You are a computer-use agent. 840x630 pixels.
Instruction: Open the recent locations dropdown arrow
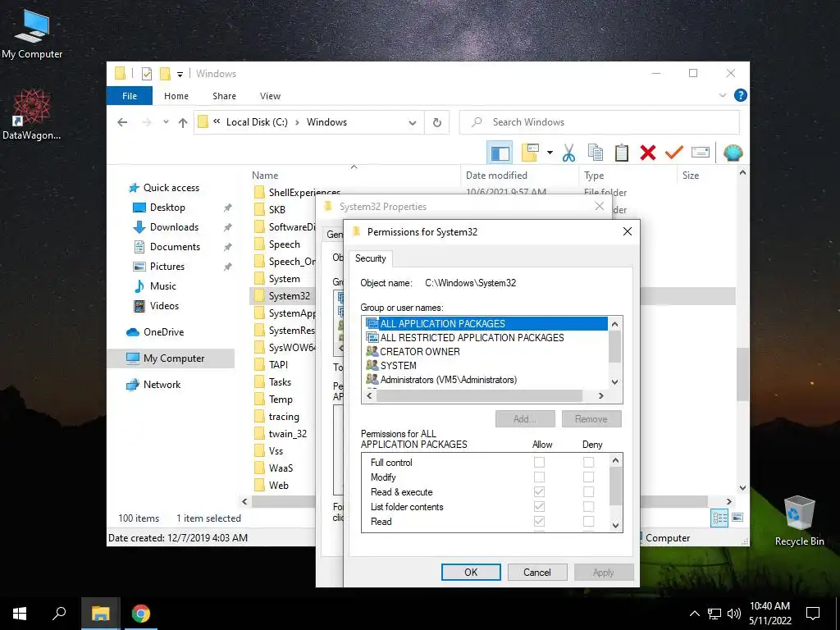[x=166, y=122]
